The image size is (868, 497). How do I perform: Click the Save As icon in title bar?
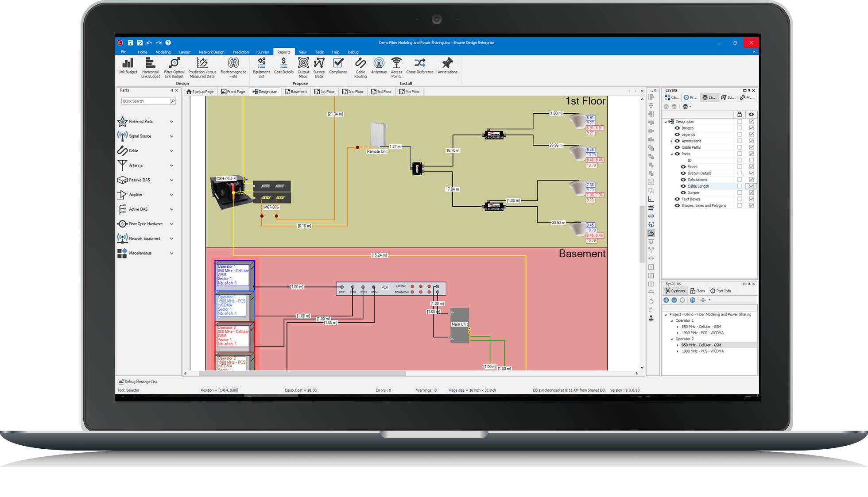click(x=139, y=43)
